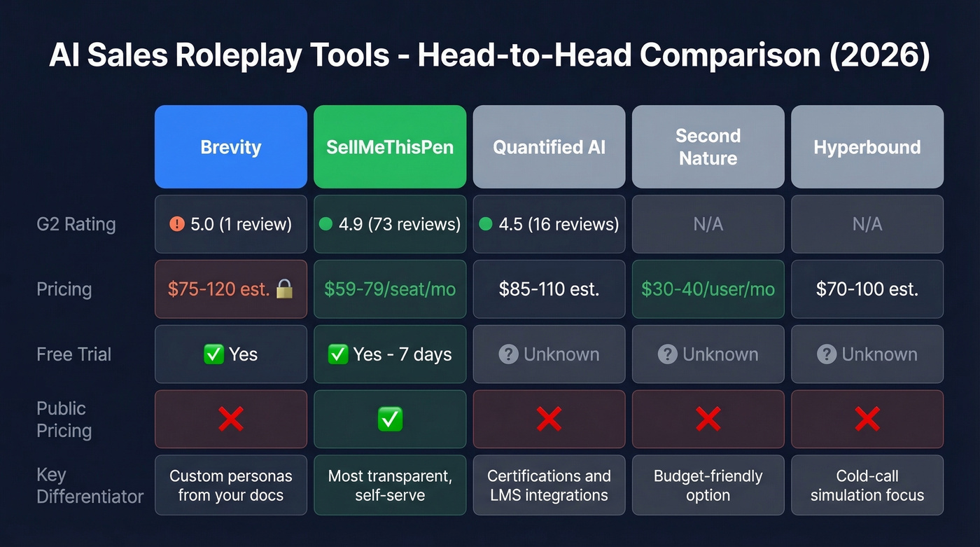This screenshot has height=547, width=980.
Task: Click the green dot beside 4.5 rating
Action: coord(486,224)
